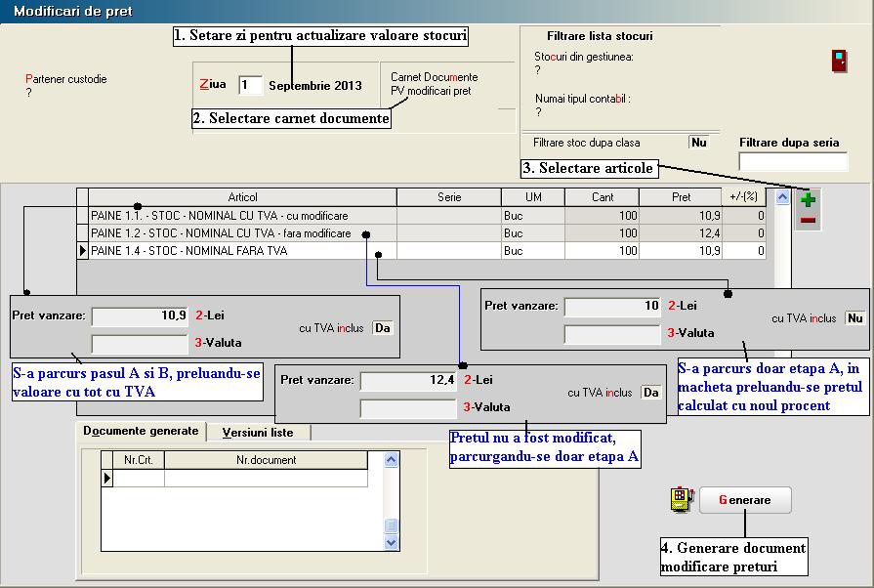The height and width of the screenshot is (588, 874).
Task: Click the Valuta field under price 10
Action: (x=612, y=334)
